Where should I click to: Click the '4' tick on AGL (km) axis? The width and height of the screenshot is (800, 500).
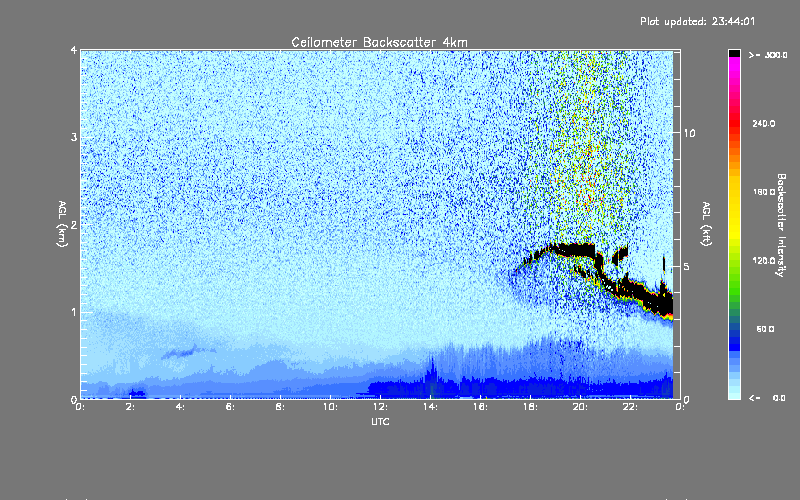74,50
